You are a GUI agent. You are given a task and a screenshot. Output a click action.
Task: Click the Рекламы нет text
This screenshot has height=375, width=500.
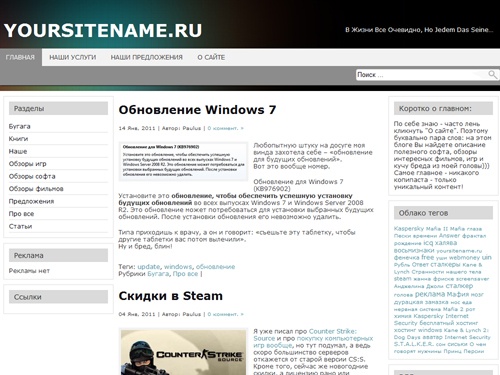[29, 271]
